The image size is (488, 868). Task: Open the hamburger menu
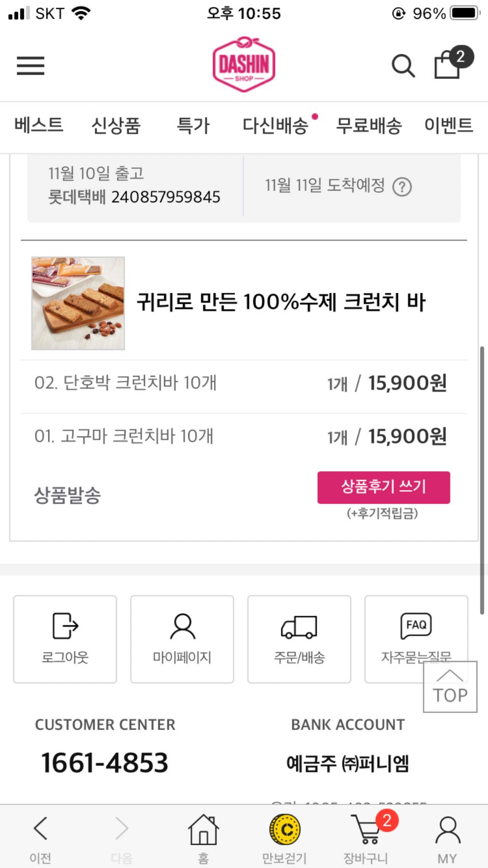pos(30,66)
